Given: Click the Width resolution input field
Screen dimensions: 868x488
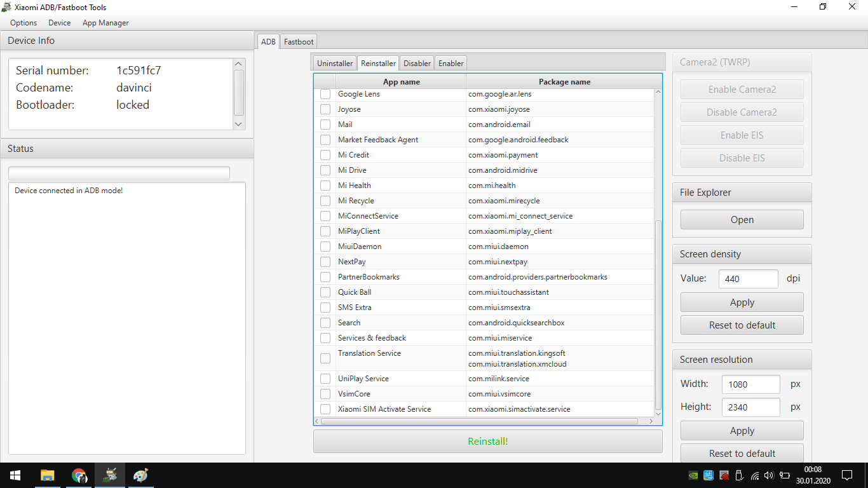Looking at the screenshot, I should [x=751, y=384].
